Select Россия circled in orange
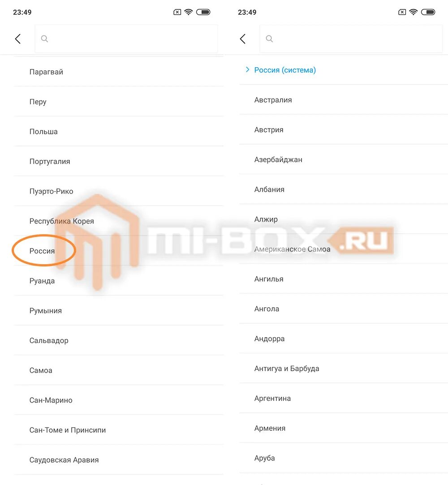The height and width of the screenshot is (485, 448). pyautogui.click(x=42, y=251)
